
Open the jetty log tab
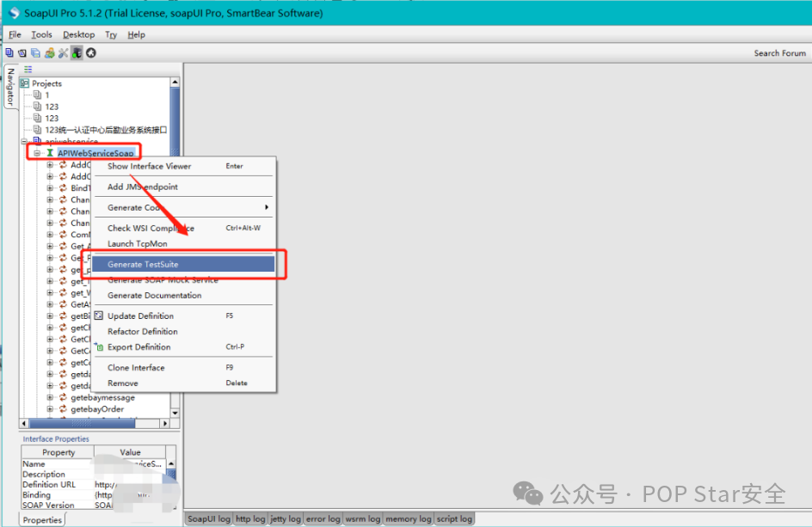[286, 518]
